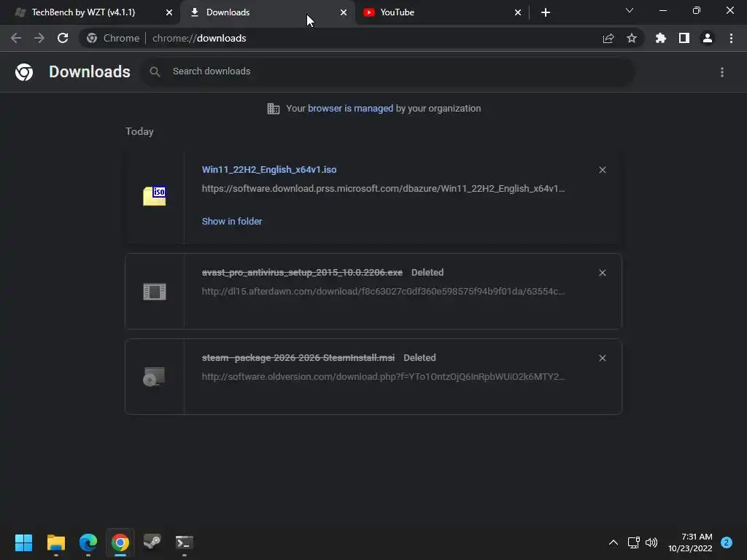Open the Win11_22H2_English_x64v1.iso file link

coord(269,169)
